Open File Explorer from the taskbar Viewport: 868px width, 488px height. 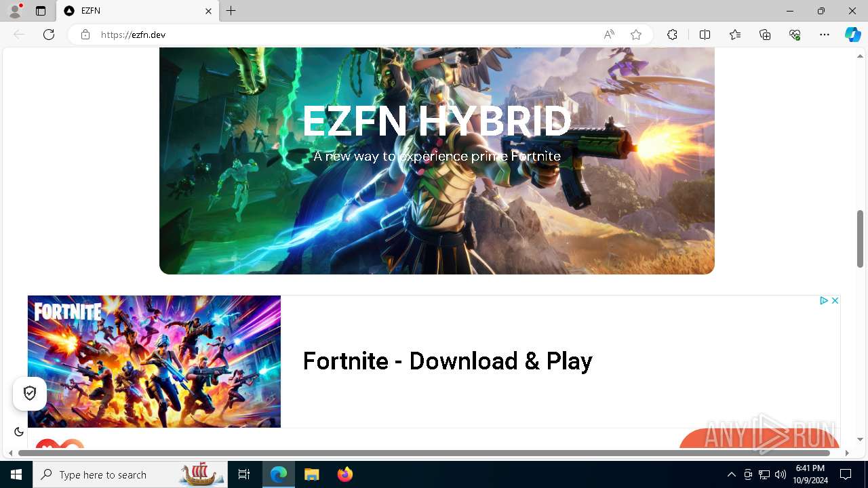click(x=312, y=474)
